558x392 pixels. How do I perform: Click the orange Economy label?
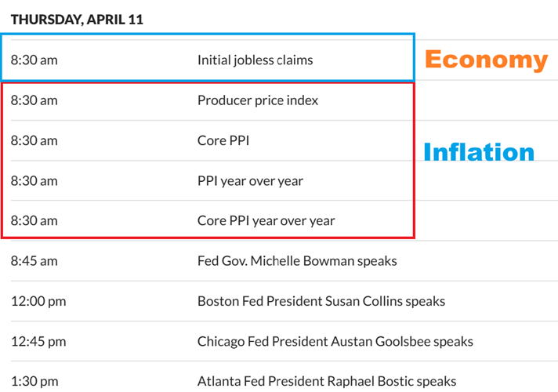(x=486, y=60)
